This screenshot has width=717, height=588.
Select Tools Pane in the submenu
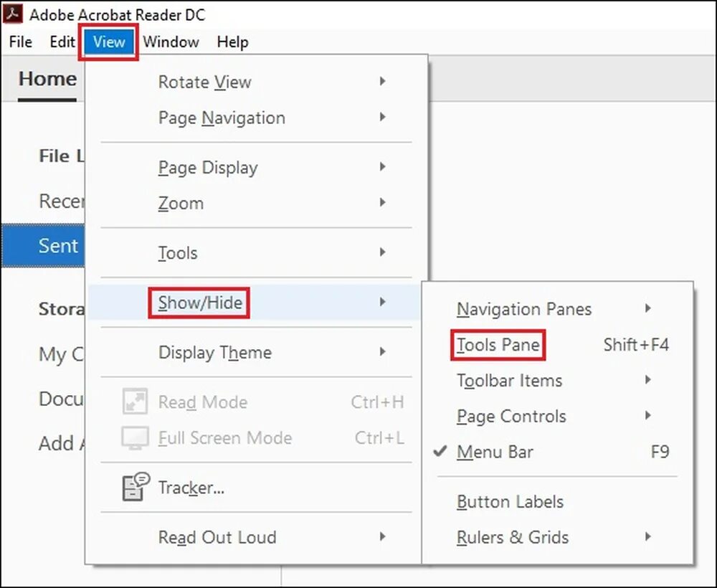tap(557, 345)
